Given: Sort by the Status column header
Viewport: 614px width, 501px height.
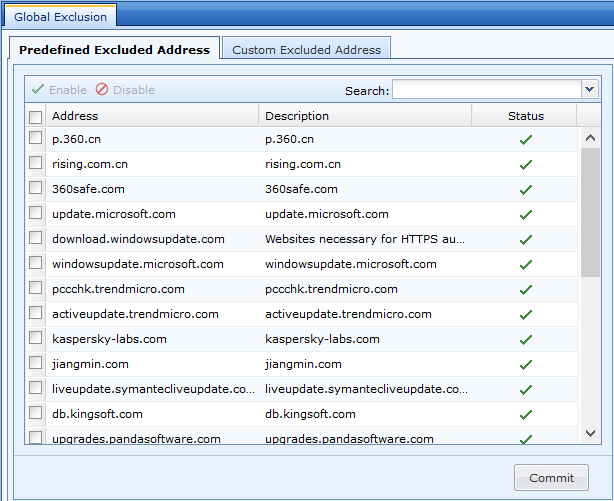Looking at the screenshot, I should pos(525,116).
